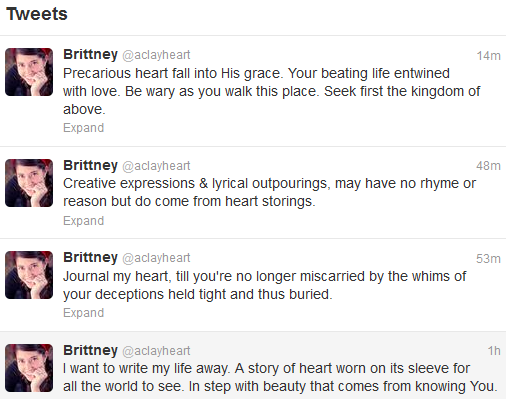Expand the 'Journal my heart' tweet

[84, 313]
